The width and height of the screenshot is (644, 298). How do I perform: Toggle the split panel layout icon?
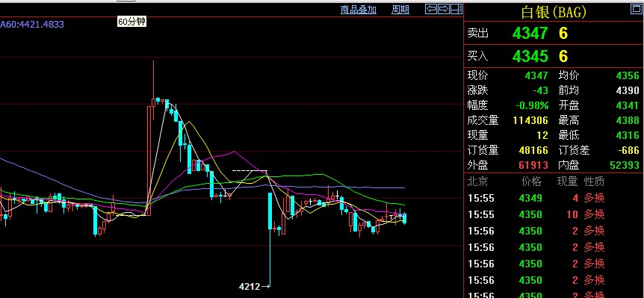[x=456, y=9]
